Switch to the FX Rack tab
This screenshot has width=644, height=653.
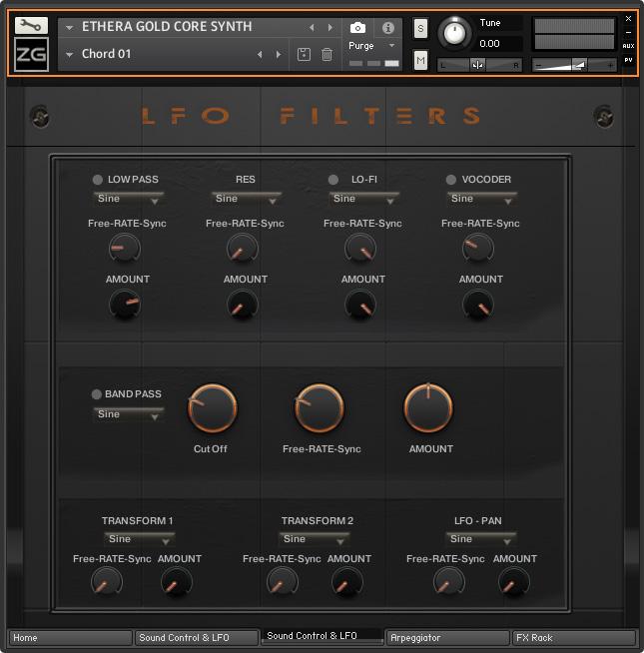573,638
